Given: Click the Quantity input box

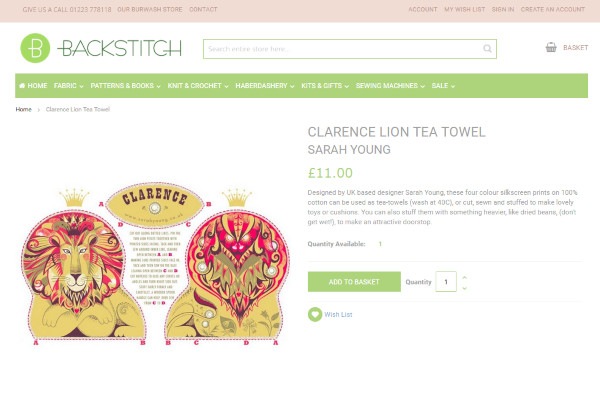Looking at the screenshot, I should point(446,282).
